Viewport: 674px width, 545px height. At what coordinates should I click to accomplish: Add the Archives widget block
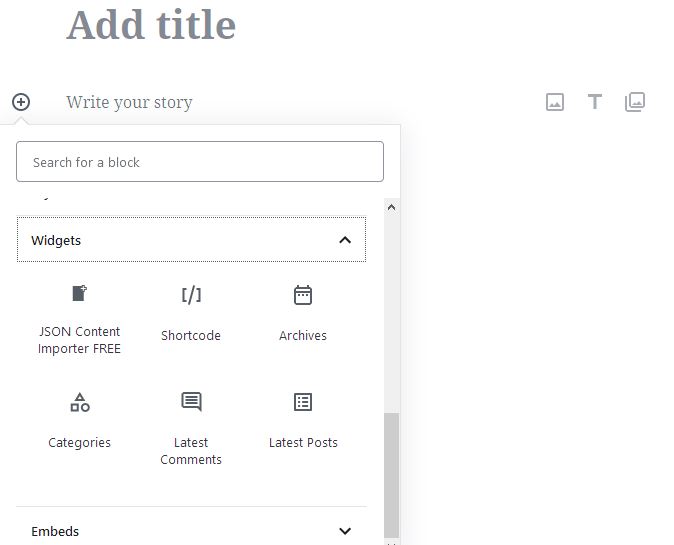pyautogui.click(x=303, y=320)
